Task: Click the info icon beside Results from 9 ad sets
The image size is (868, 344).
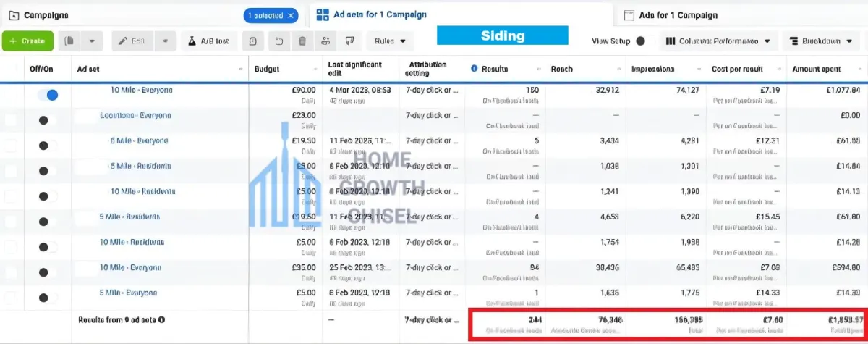Action: point(161,319)
